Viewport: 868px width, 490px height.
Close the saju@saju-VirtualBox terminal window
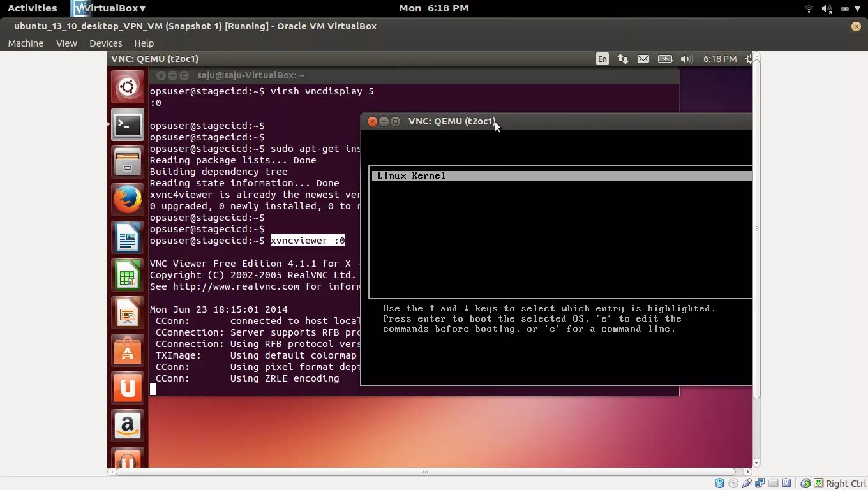(161, 75)
